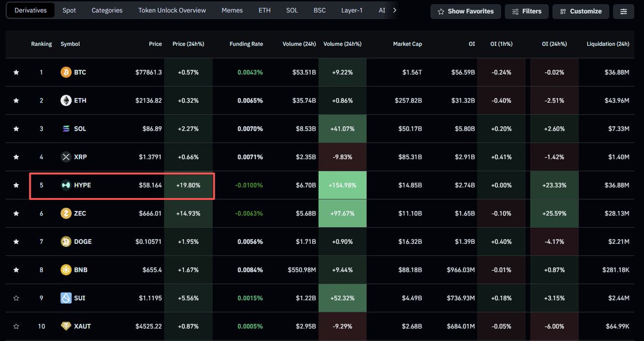Select the BSC category tab
The image size is (644, 341).
coord(320,10)
